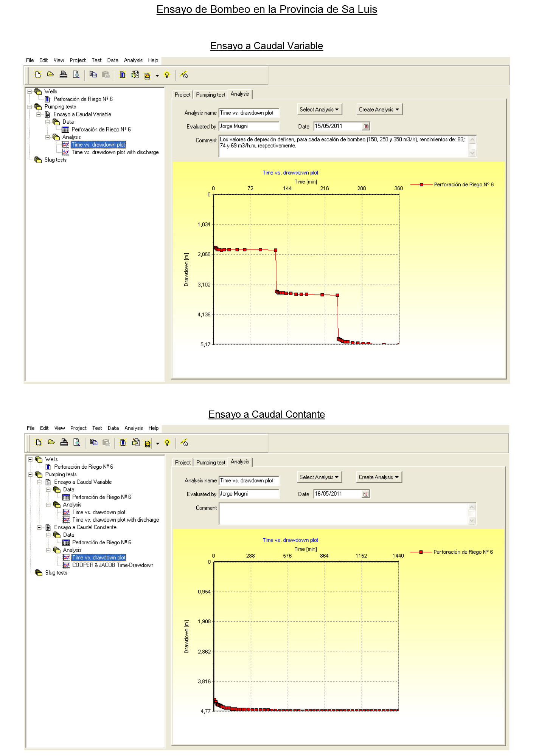Click red legend marker in top chart
This screenshot has width=536, height=756.
click(x=421, y=184)
